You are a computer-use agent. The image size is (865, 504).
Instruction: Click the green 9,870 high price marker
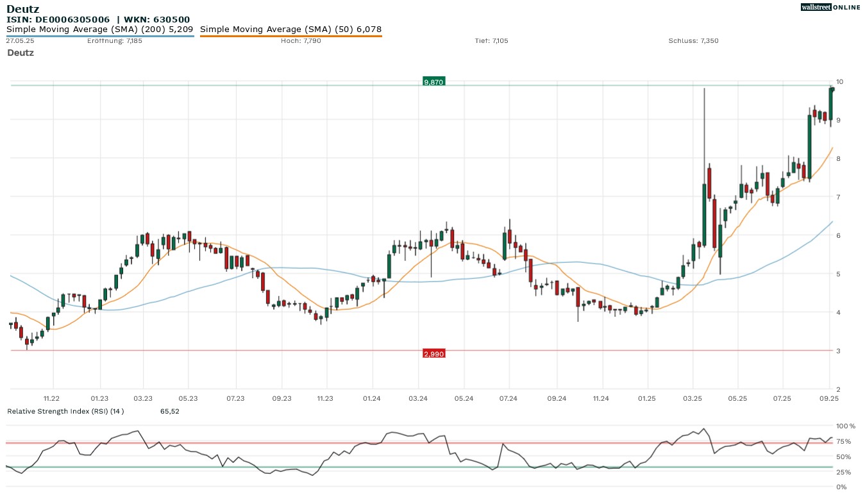(x=433, y=82)
